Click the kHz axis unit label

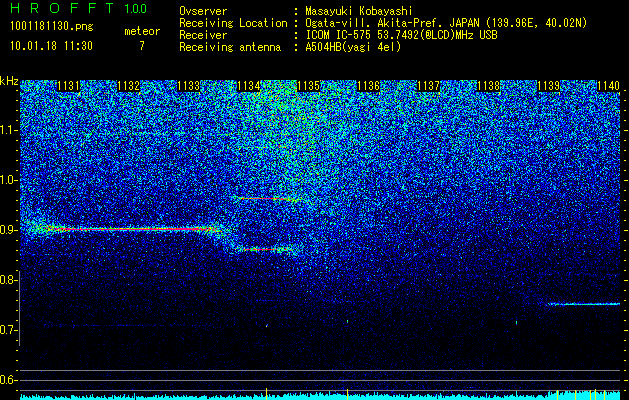click(9, 81)
